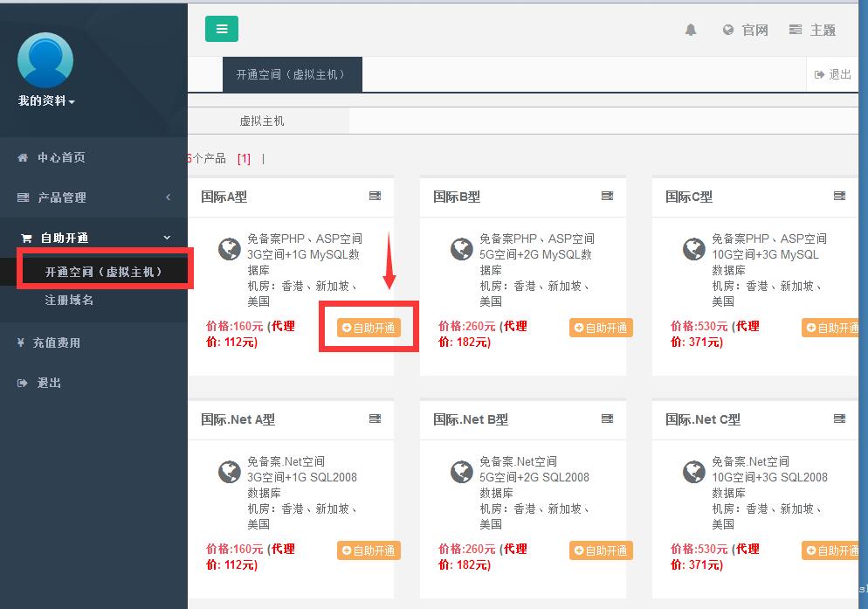Click globe icon in 国际.Net B型 card
The image size is (868, 609).
tap(461, 472)
